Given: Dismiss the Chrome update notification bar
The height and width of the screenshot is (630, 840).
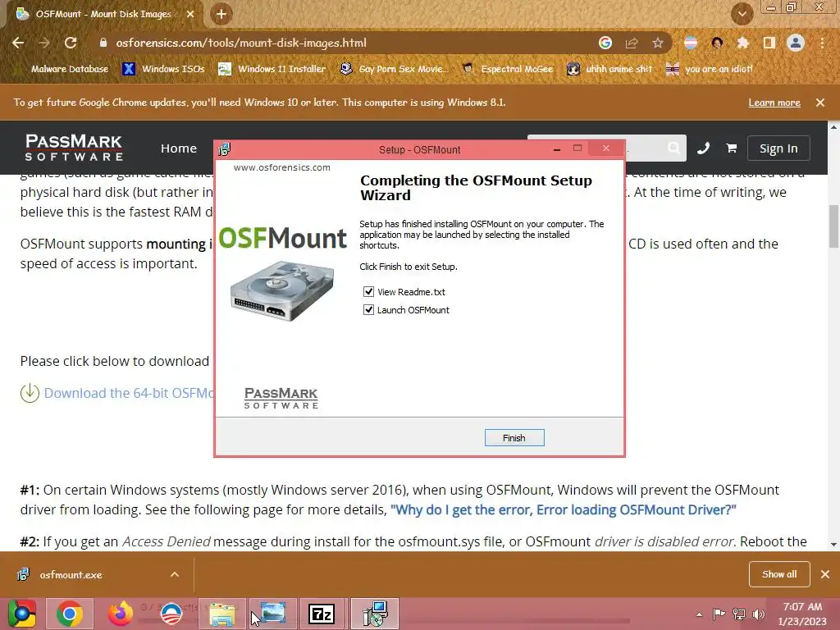Looking at the screenshot, I should click(x=820, y=103).
